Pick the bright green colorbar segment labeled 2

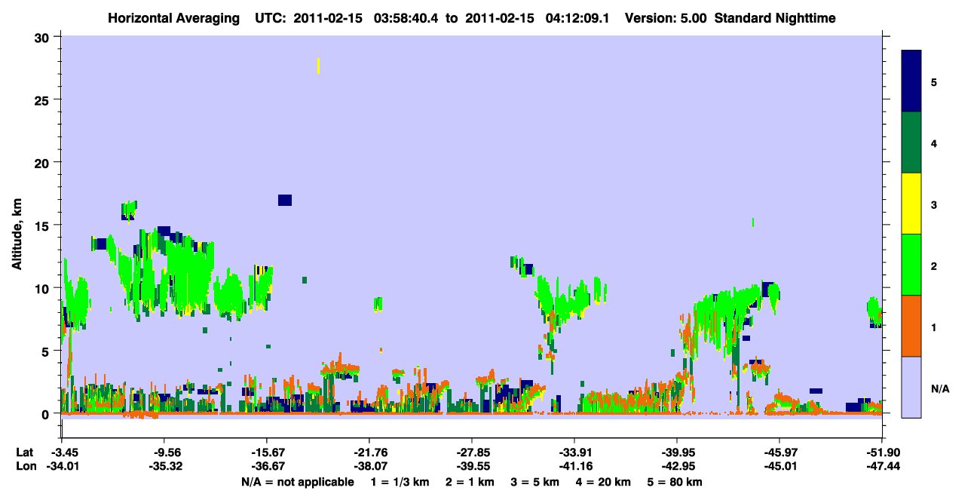pyautogui.click(x=911, y=265)
